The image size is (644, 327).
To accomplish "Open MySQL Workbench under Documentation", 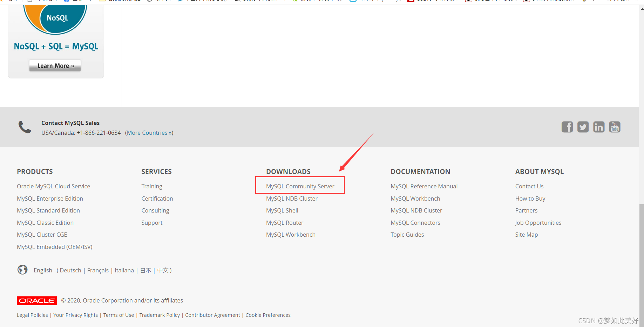I will (x=415, y=199).
